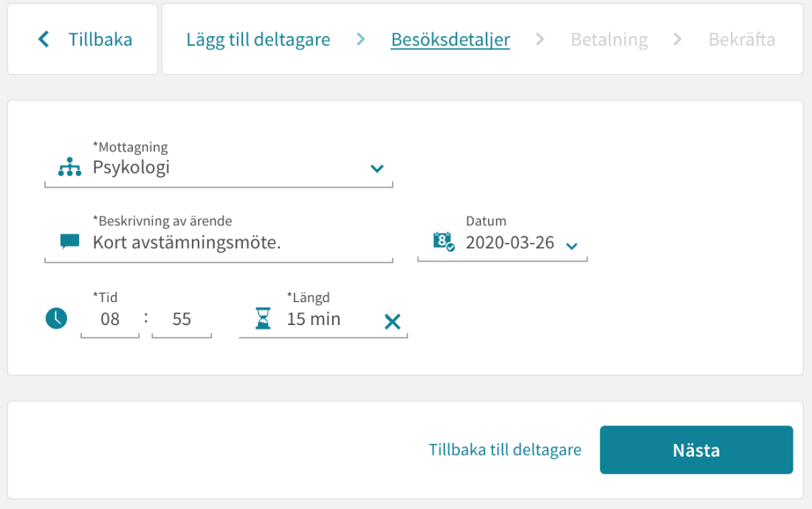The height and width of the screenshot is (509, 812).
Task: Click the minute field showing 55
Action: tap(182, 319)
